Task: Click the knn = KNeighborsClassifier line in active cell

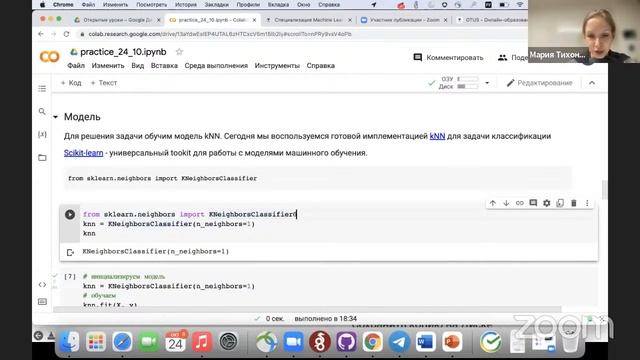Action: (169, 224)
